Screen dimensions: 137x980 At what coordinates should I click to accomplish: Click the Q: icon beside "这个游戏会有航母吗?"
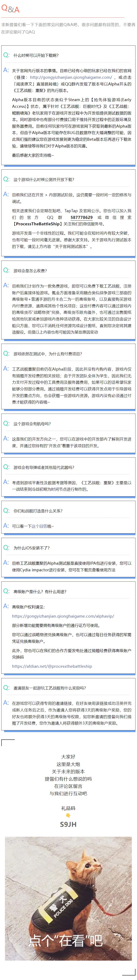coord(6,424)
